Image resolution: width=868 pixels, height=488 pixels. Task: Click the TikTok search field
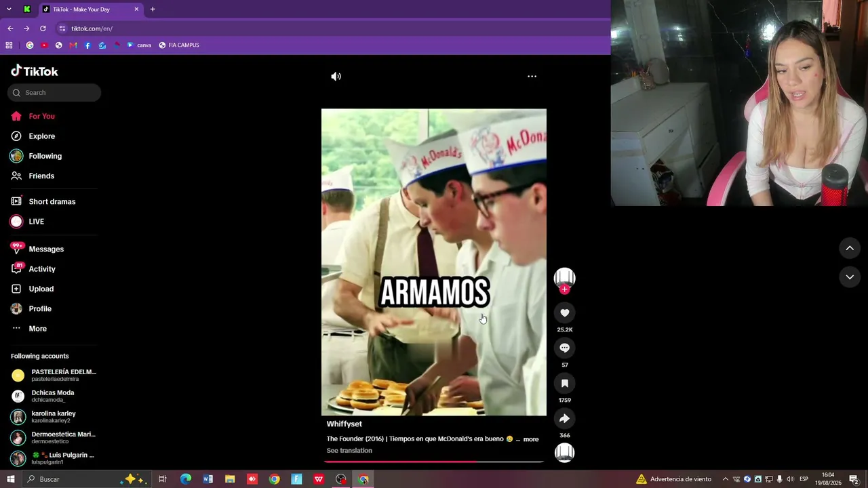54,93
